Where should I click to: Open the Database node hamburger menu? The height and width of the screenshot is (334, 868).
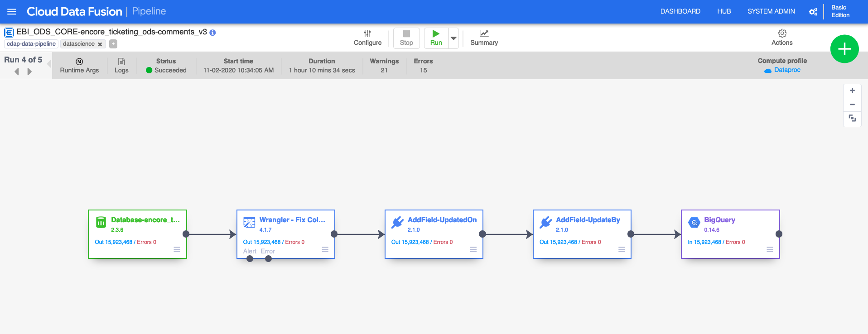pyautogui.click(x=177, y=249)
